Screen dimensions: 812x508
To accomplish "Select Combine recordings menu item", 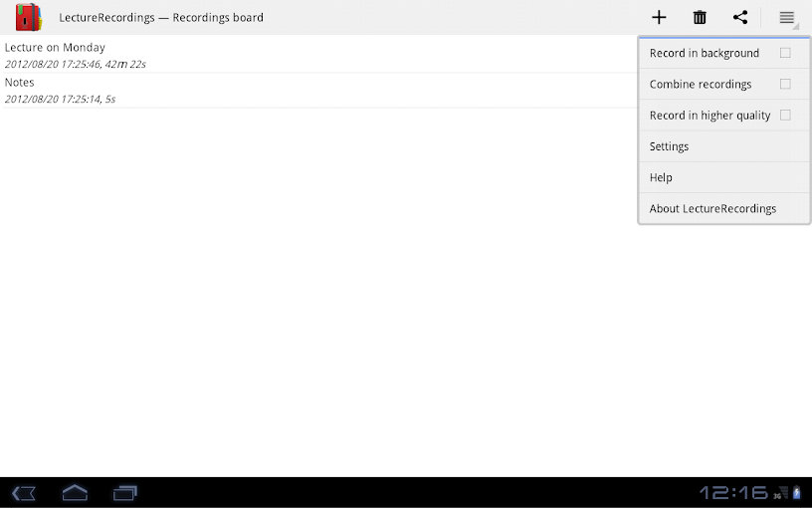I will pos(724,84).
